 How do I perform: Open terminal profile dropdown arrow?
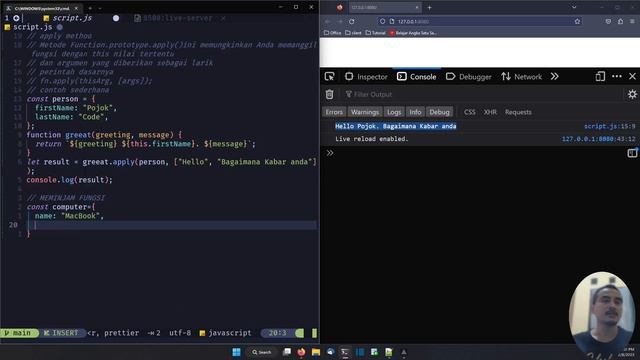pos(100,8)
